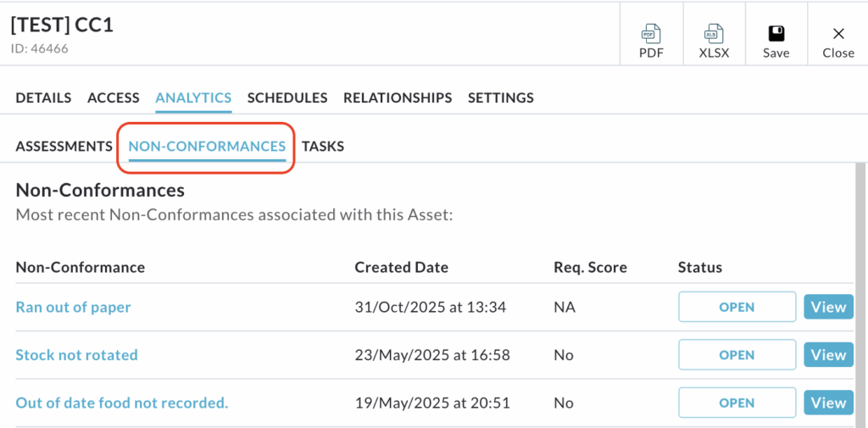View the 'Ran out of paper' non-conformance
Viewport: 868px width, 428px height.
[828, 307]
